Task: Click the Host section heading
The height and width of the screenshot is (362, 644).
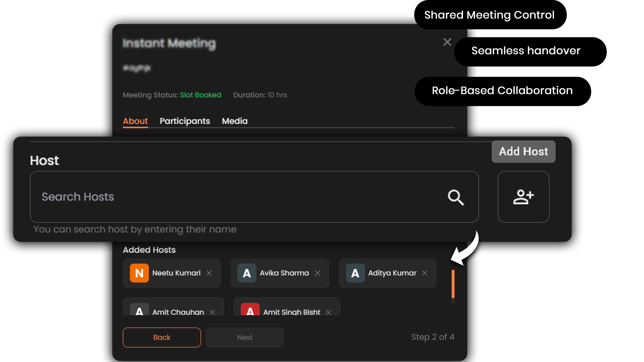Action: click(45, 160)
